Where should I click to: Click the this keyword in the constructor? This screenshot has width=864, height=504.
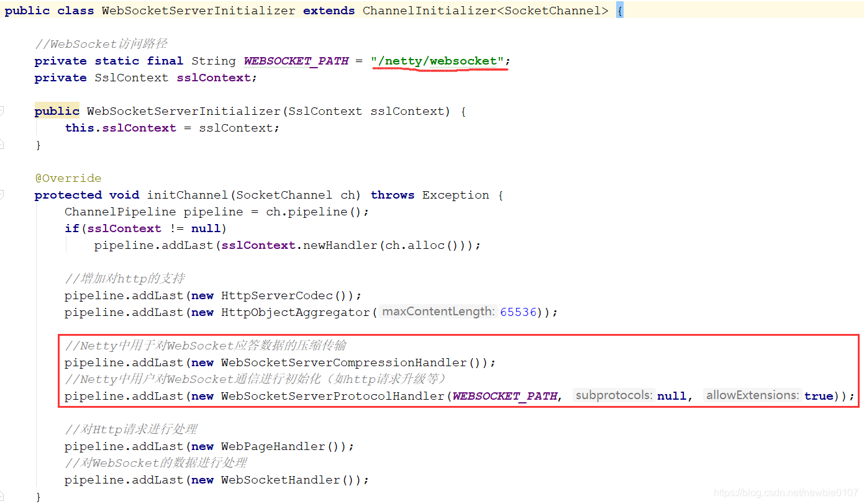(80, 128)
